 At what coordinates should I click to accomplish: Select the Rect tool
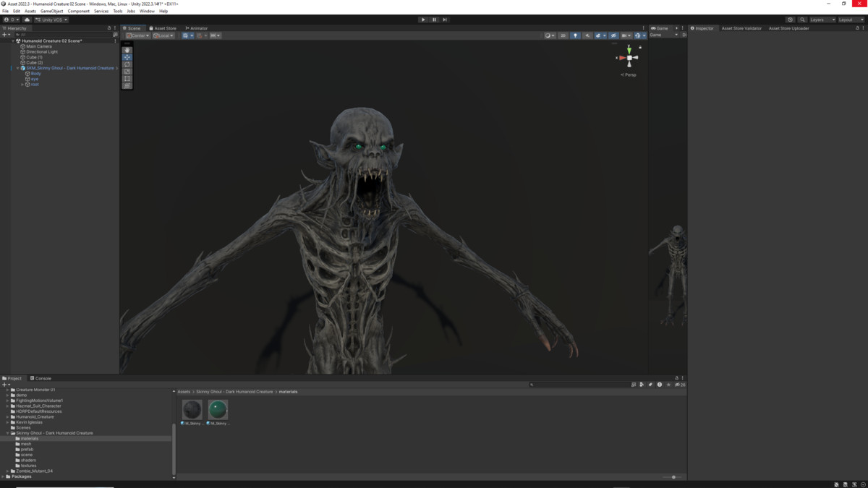pyautogui.click(x=127, y=79)
